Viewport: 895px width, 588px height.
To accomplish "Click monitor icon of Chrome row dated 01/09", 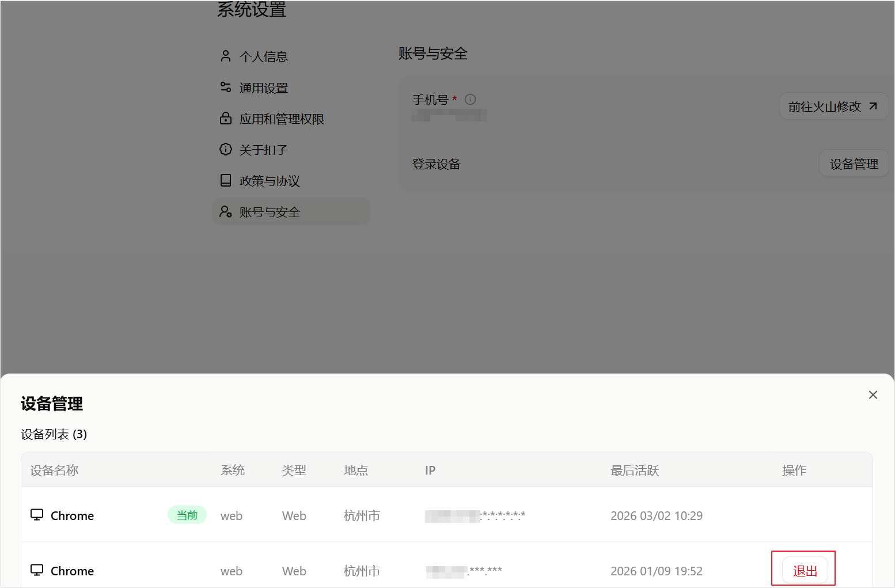I will coord(37,570).
